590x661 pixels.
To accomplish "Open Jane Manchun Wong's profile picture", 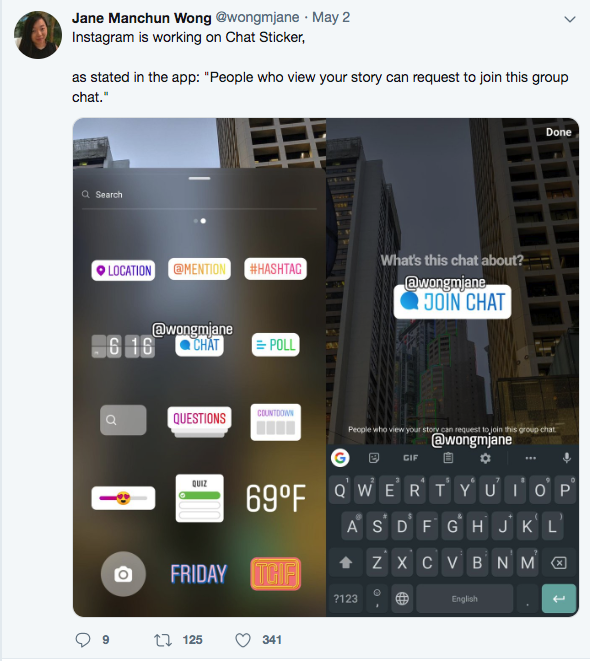I will 38,35.
